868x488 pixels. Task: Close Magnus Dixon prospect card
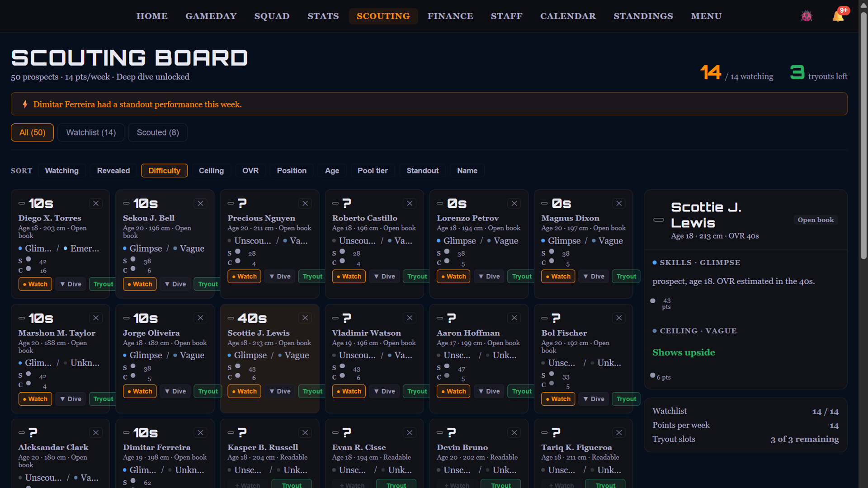tap(619, 203)
